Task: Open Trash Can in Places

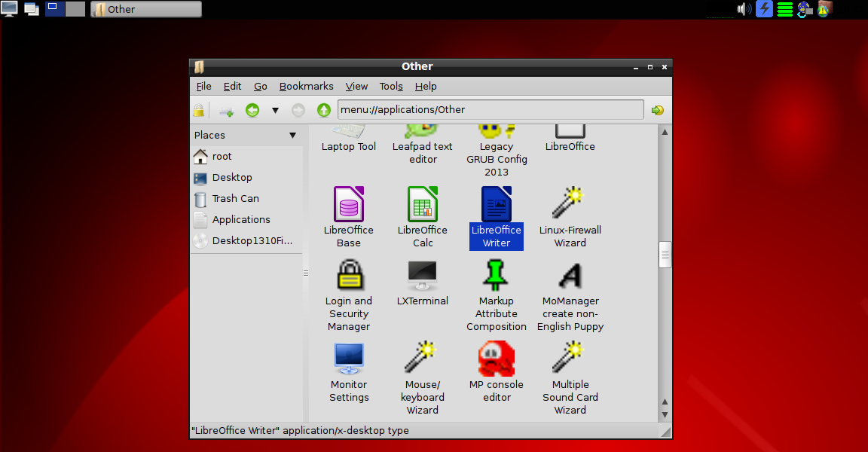Action: click(246, 199)
